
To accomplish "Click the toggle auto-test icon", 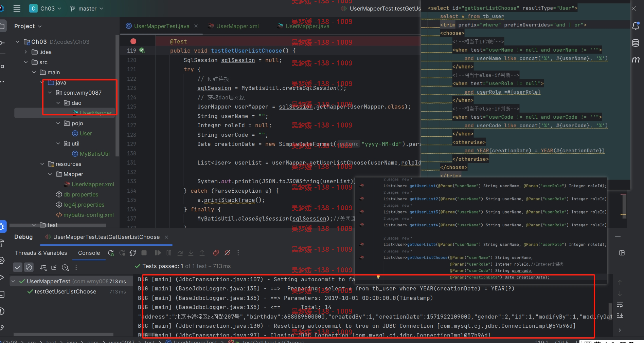I will [x=133, y=253].
